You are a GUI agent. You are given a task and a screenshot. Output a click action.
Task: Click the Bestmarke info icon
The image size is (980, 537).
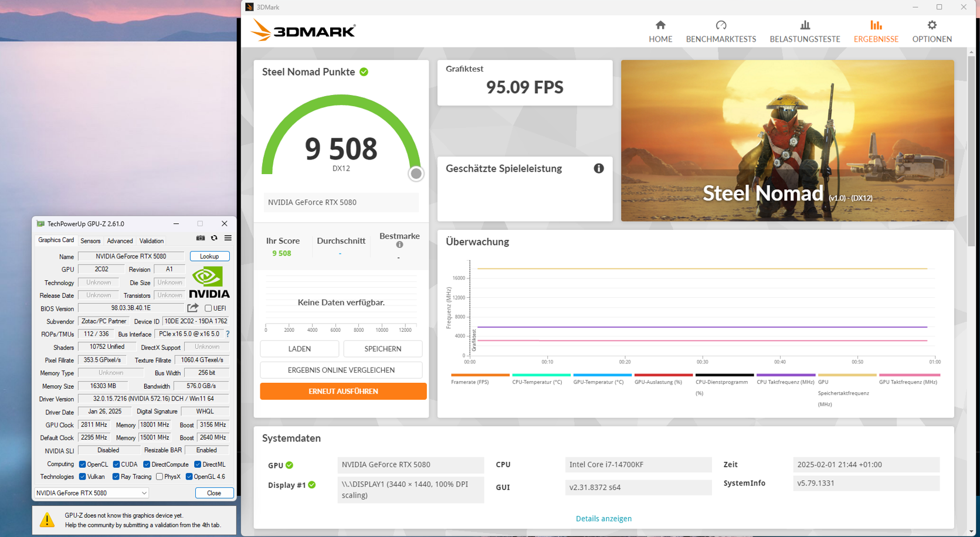tap(399, 245)
